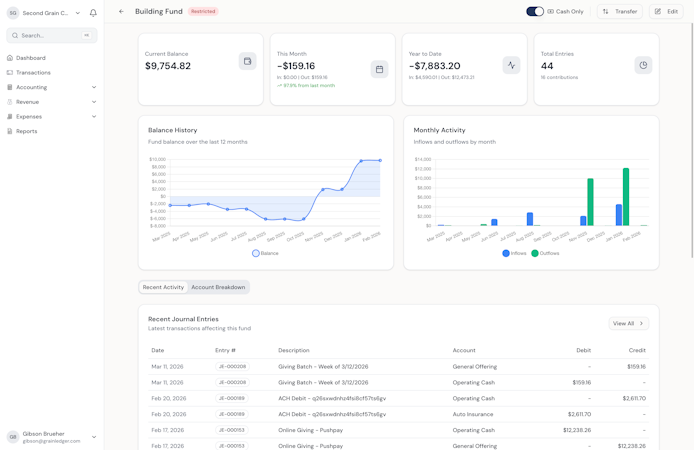Click the Balance legend swatch
Screen dimensions: 694x450
[x=255, y=253]
